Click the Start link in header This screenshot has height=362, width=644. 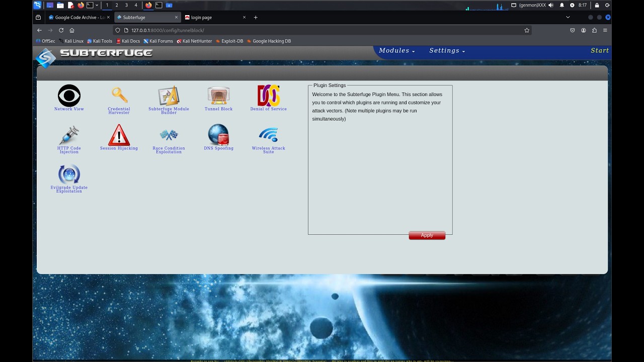point(600,51)
